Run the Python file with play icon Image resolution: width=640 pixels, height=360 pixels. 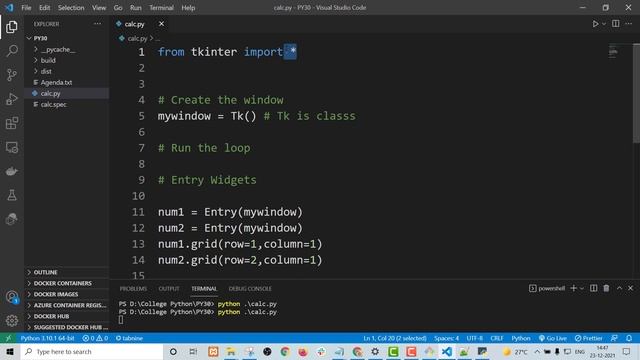pos(595,24)
